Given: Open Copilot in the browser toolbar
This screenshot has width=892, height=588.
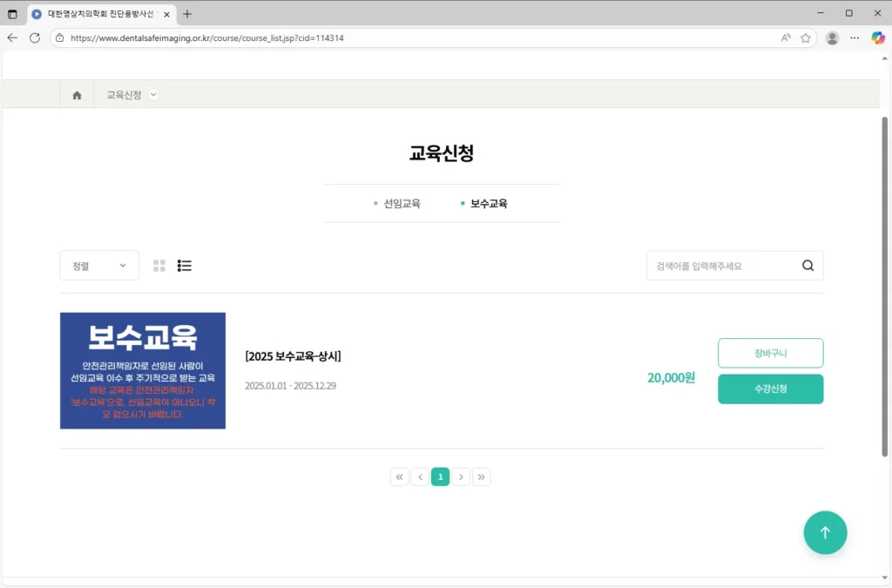Looking at the screenshot, I should (877, 37).
